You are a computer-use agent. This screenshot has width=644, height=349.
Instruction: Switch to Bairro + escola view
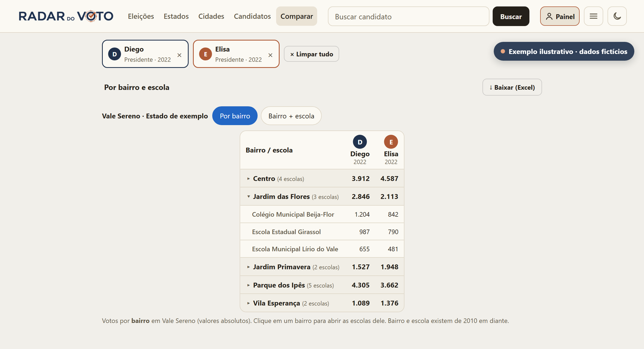(291, 116)
